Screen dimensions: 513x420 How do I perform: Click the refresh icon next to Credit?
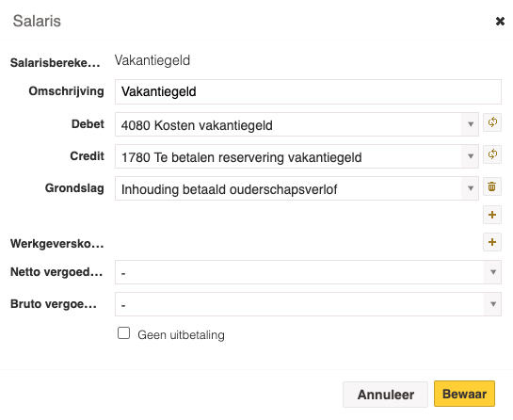(492, 154)
